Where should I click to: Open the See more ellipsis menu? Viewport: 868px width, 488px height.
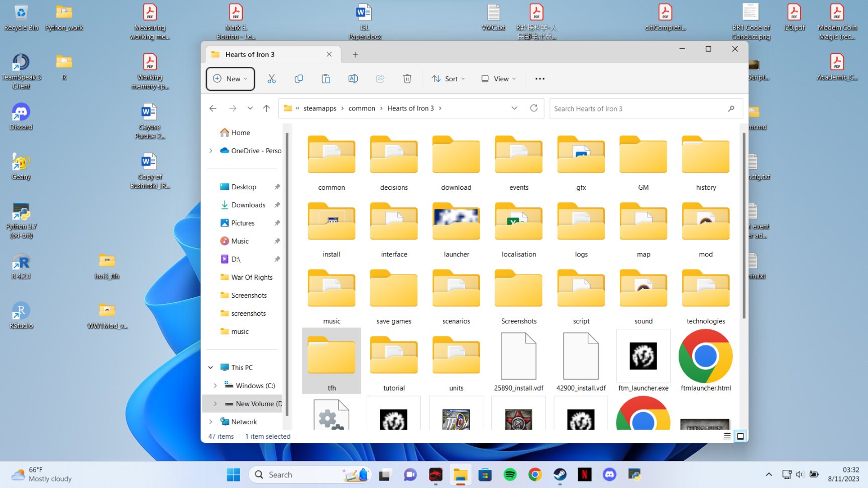point(540,79)
